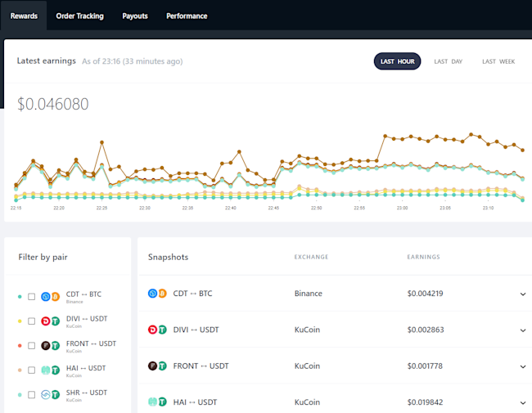This screenshot has height=413, width=532.
Task: Click FRONT ↔ USDT label in Snapshots
Action: point(201,366)
